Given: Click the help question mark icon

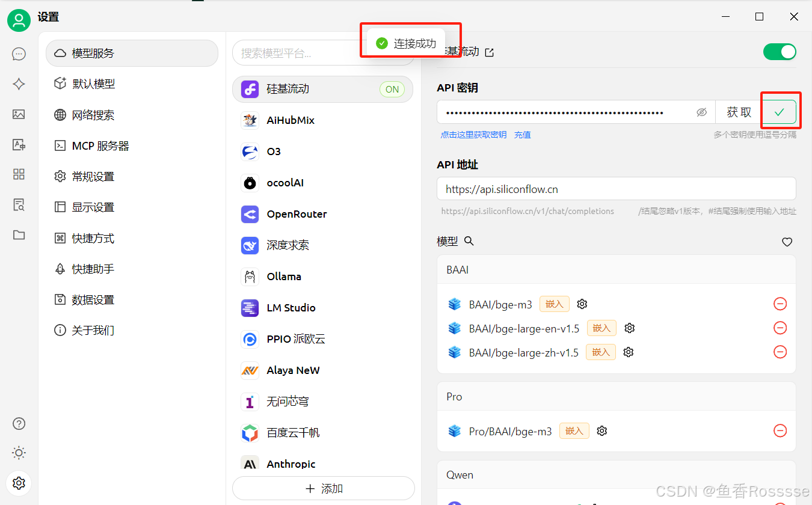Looking at the screenshot, I should pos(19,423).
